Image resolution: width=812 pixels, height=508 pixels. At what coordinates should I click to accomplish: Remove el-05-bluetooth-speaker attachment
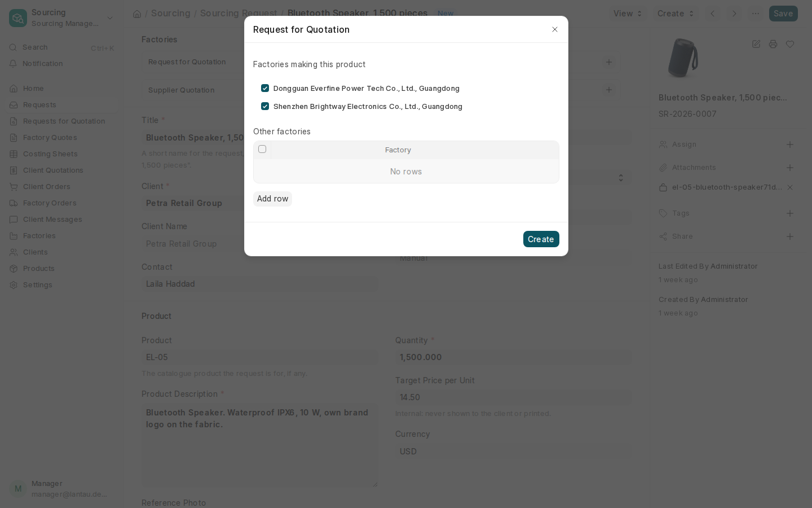(790, 187)
